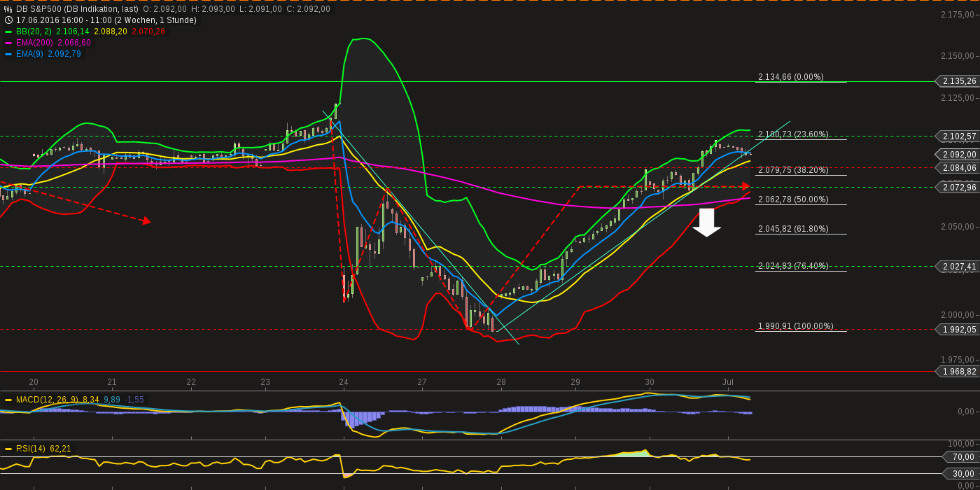Select the MACD(12, 26, 9) indicator label
The image size is (980, 490).
(x=47, y=400)
